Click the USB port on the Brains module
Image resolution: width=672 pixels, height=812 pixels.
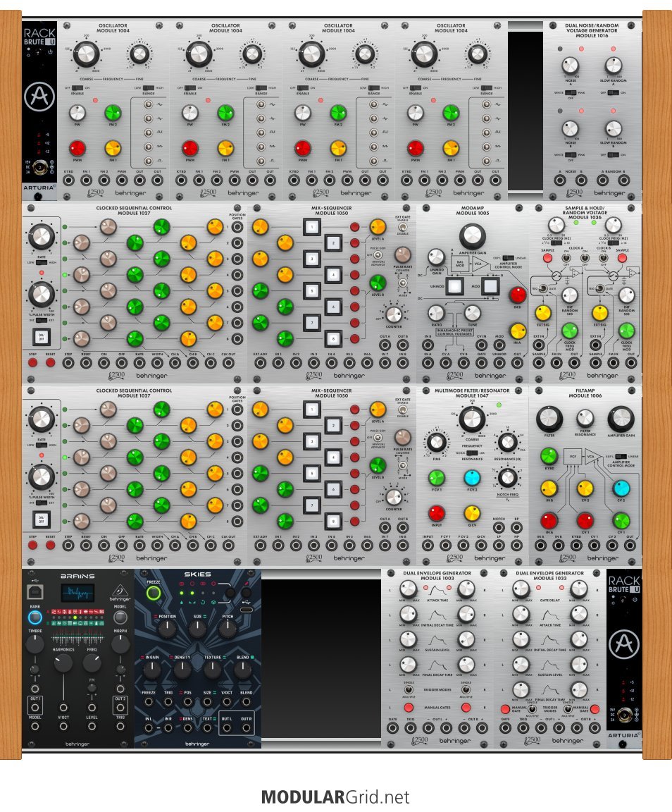point(35,592)
